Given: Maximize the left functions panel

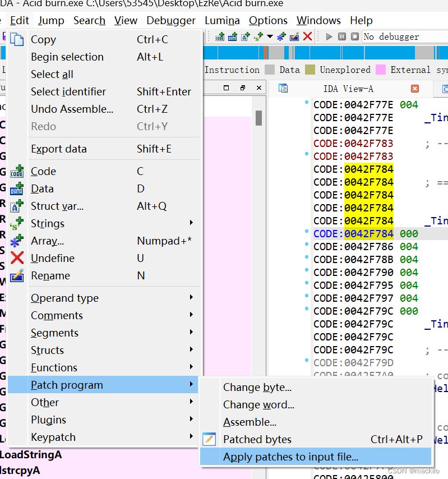Looking at the screenshot, I should (x=227, y=88).
